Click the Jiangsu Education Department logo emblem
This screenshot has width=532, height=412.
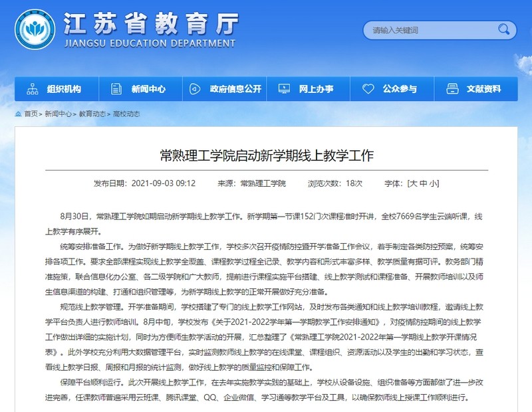(x=35, y=29)
